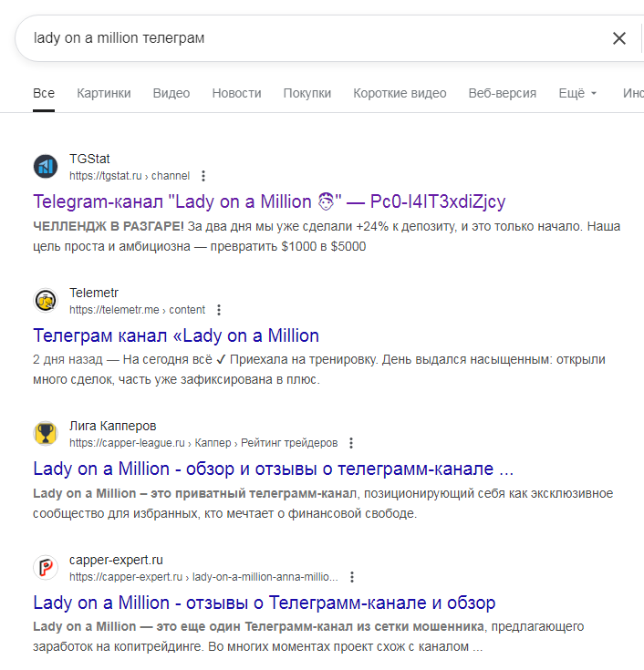The image size is (644, 670).
Task: Switch to the Картинки tab
Action: (x=104, y=93)
